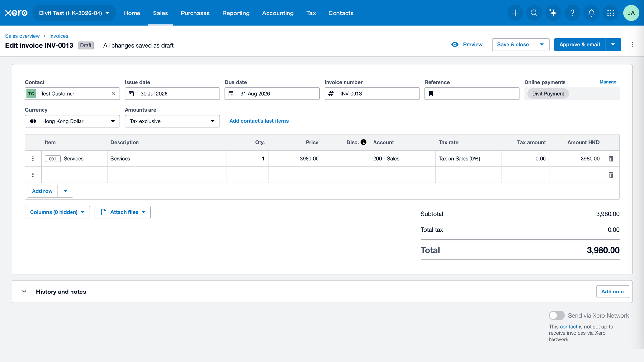Screen dimensions: 644x362
Task: Click the Draft status badge
Action: [x=86, y=45]
